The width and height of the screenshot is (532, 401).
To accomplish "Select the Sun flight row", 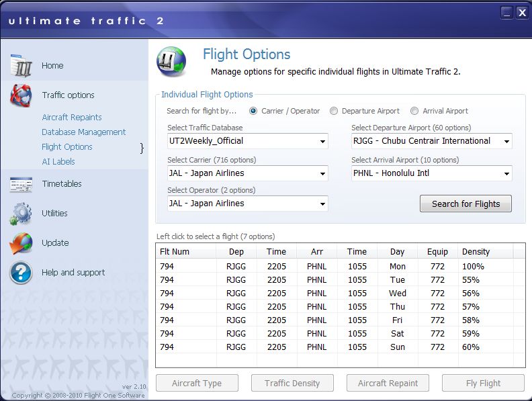I will (x=341, y=347).
